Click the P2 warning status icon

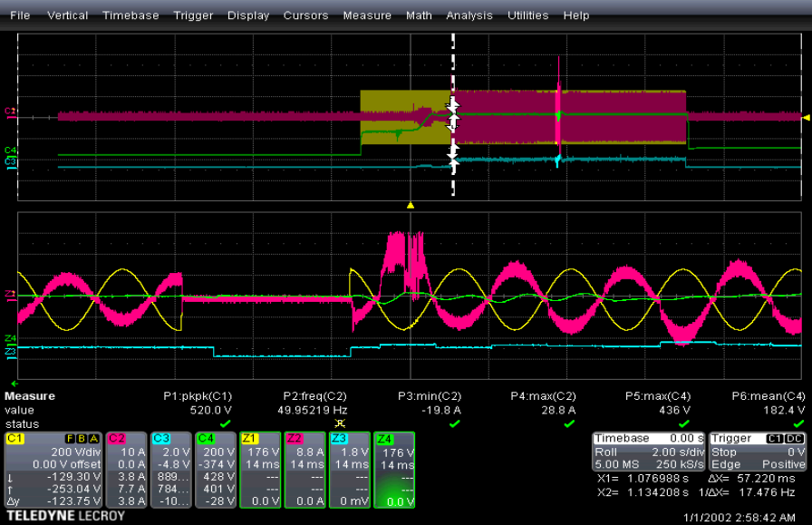(x=340, y=424)
